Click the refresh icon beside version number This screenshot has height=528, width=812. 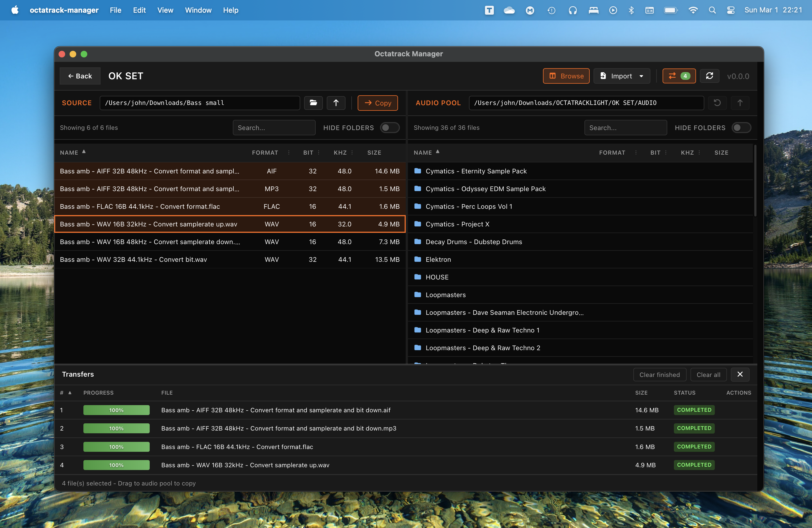(x=709, y=76)
